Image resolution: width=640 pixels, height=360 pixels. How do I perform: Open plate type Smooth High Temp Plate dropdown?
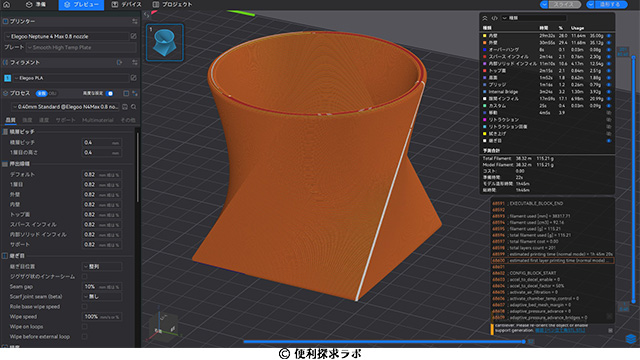point(81,47)
